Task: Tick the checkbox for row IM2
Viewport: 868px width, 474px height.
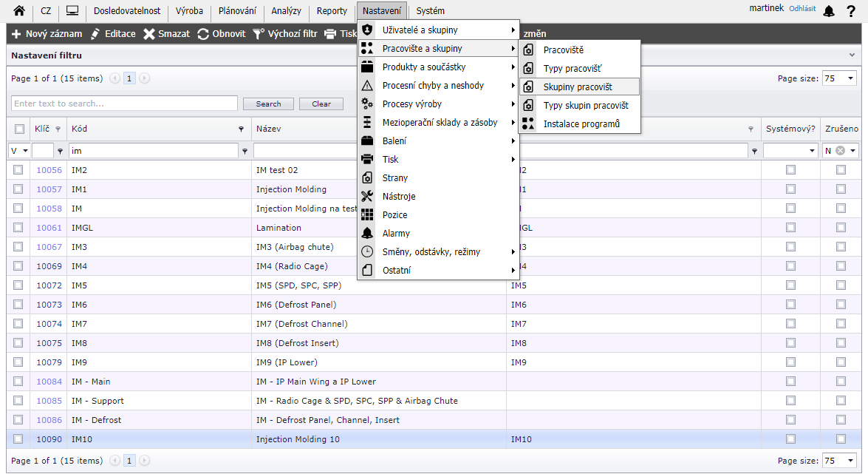Action: [x=19, y=169]
